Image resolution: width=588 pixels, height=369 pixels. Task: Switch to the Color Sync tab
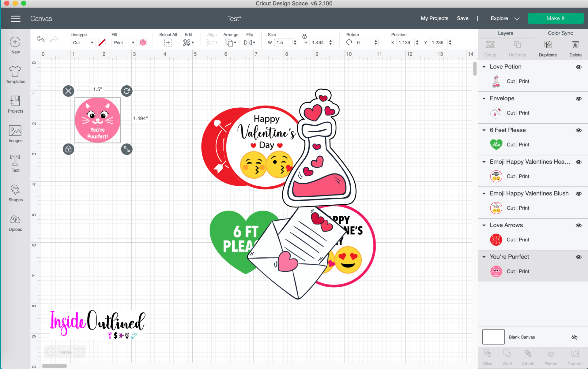point(560,33)
